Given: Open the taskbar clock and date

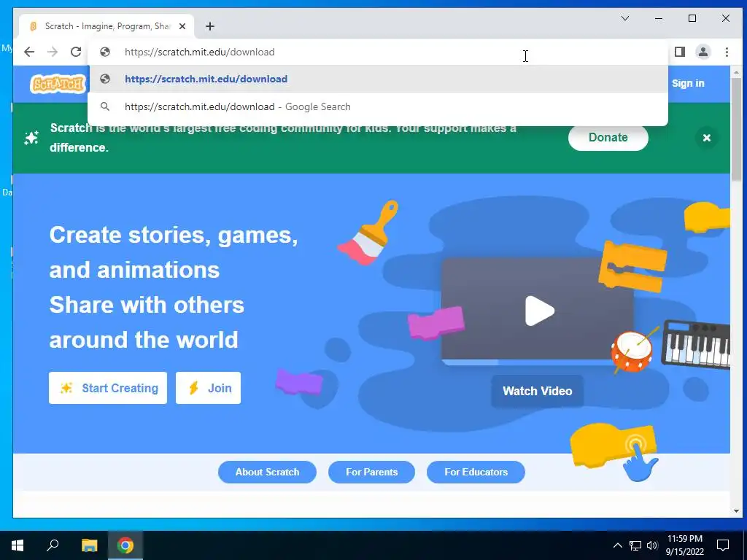Looking at the screenshot, I should 684,545.
